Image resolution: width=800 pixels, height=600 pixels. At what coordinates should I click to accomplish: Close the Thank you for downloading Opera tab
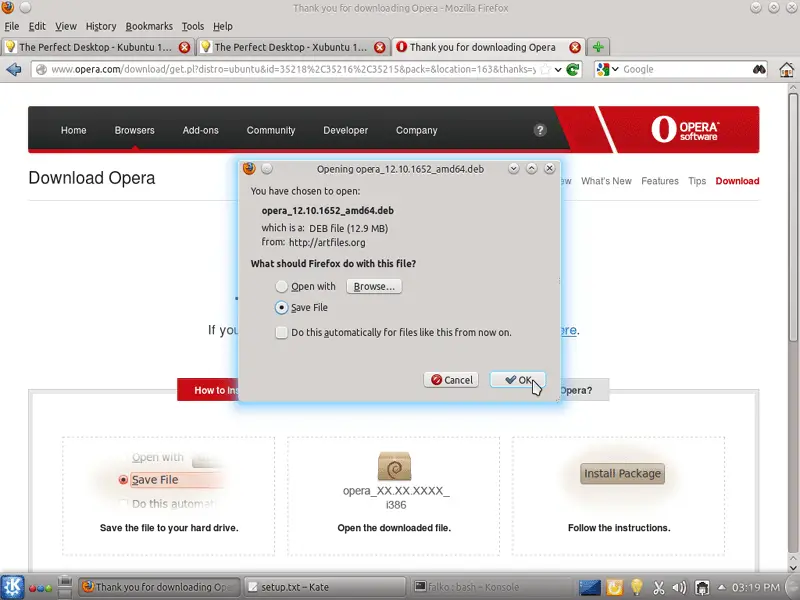tap(575, 47)
